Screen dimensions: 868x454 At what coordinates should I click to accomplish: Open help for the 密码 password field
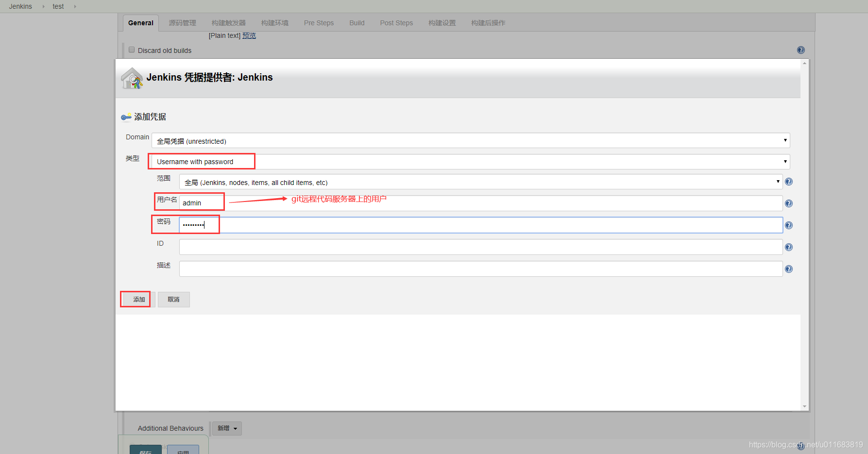click(x=789, y=225)
